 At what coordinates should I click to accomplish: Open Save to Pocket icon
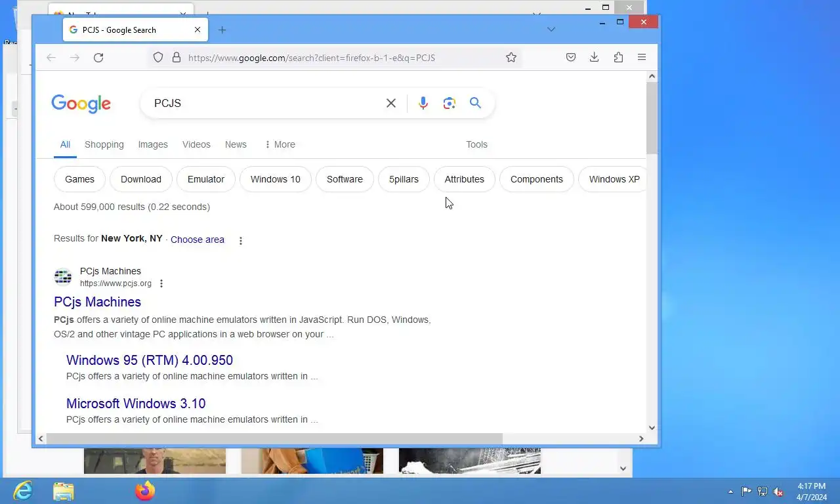(x=571, y=58)
